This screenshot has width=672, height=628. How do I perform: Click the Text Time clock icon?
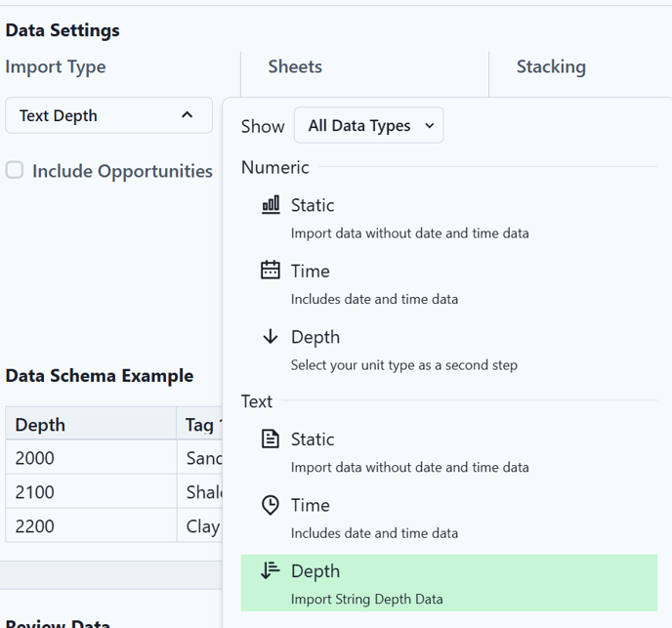tap(271, 505)
